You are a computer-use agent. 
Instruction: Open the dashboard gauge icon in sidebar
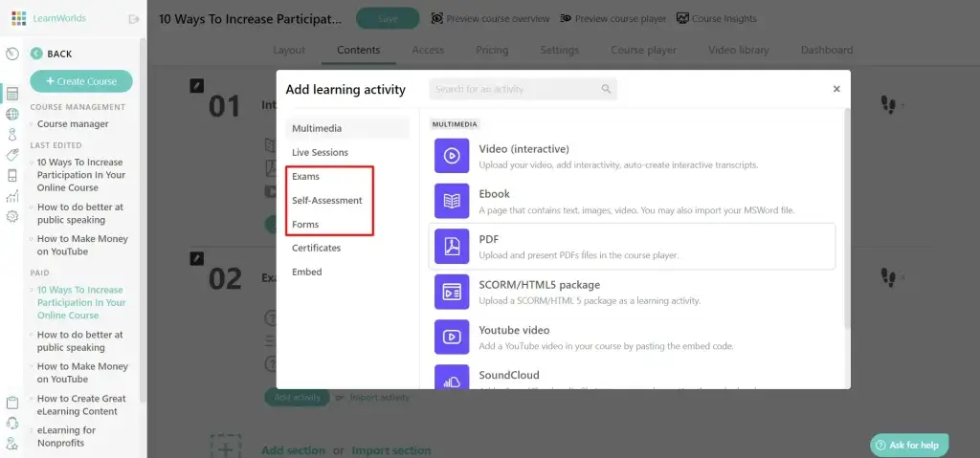(11, 54)
